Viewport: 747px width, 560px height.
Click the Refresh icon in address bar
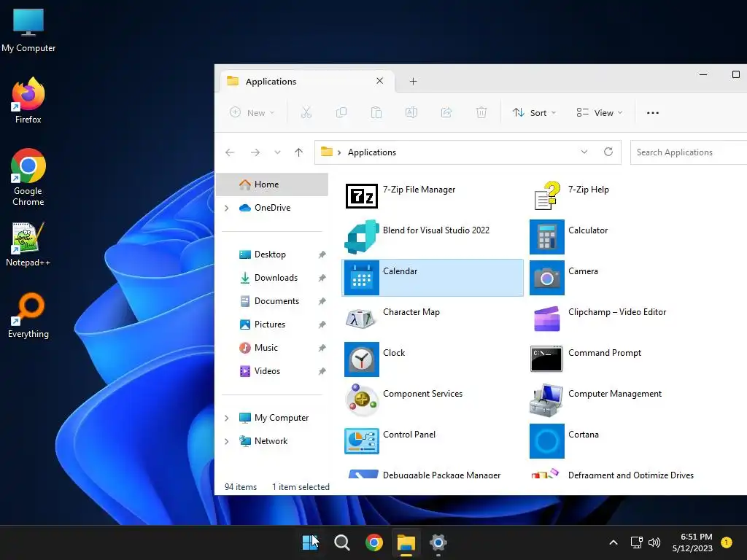[608, 152]
